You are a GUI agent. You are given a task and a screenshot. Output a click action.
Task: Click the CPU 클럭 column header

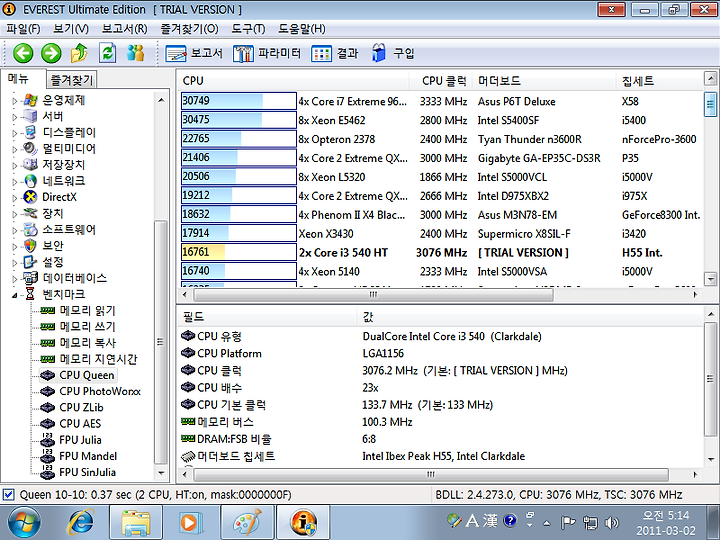pos(443,81)
